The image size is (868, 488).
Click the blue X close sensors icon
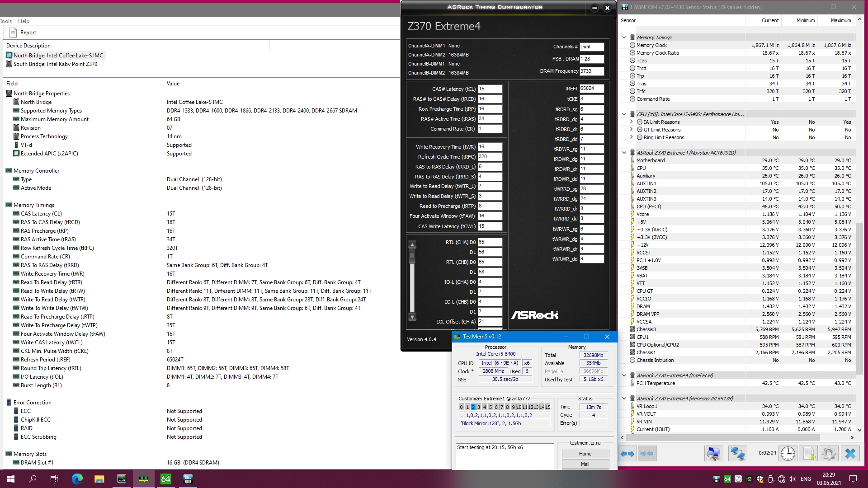(850, 454)
